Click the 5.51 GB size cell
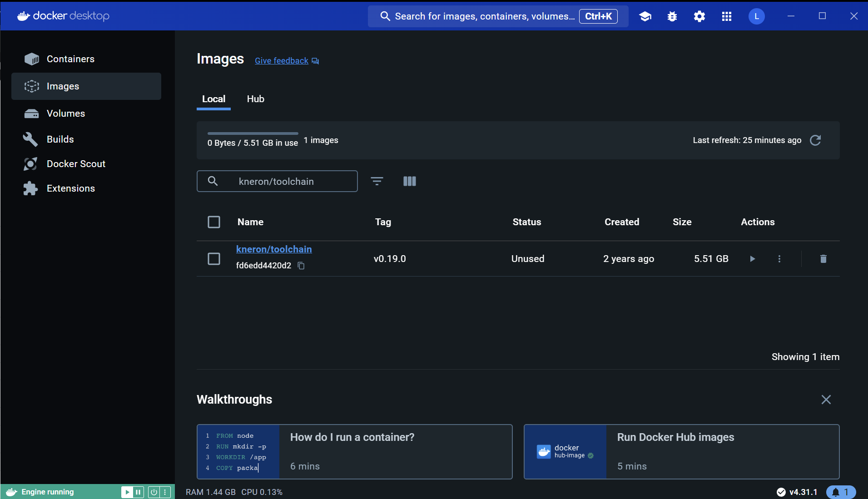Image resolution: width=868 pixels, height=499 pixels. pyautogui.click(x=711, y=259)
